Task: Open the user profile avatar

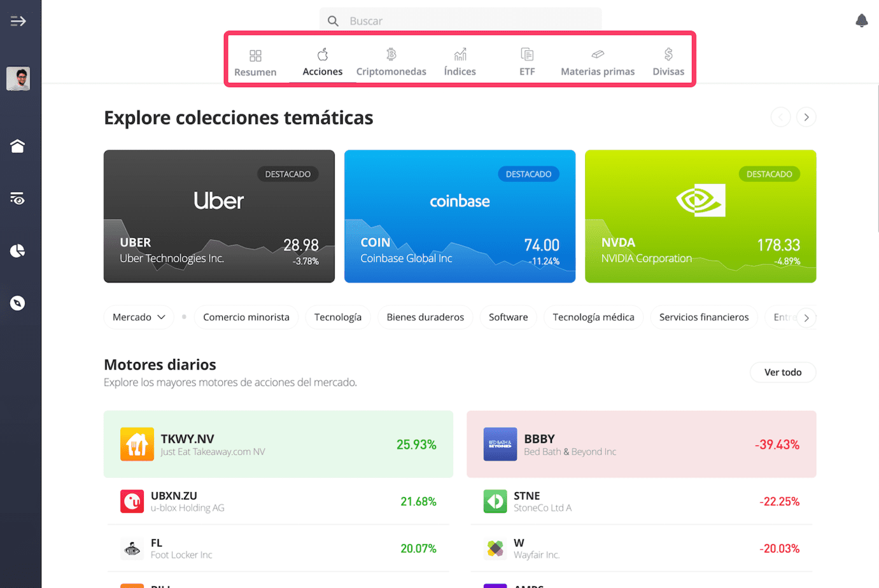Action: [18, 79]
